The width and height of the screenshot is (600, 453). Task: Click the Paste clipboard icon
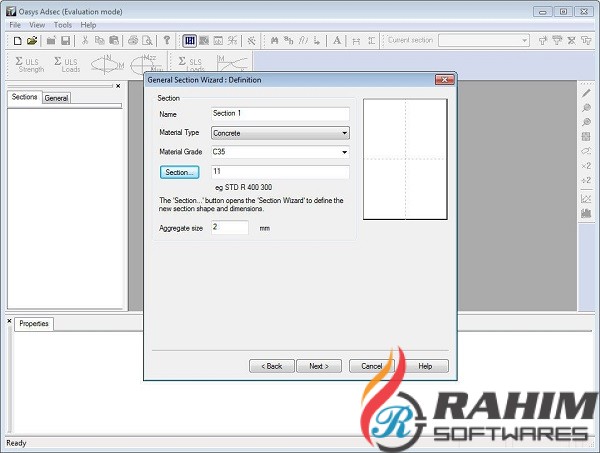coord(114,40)
